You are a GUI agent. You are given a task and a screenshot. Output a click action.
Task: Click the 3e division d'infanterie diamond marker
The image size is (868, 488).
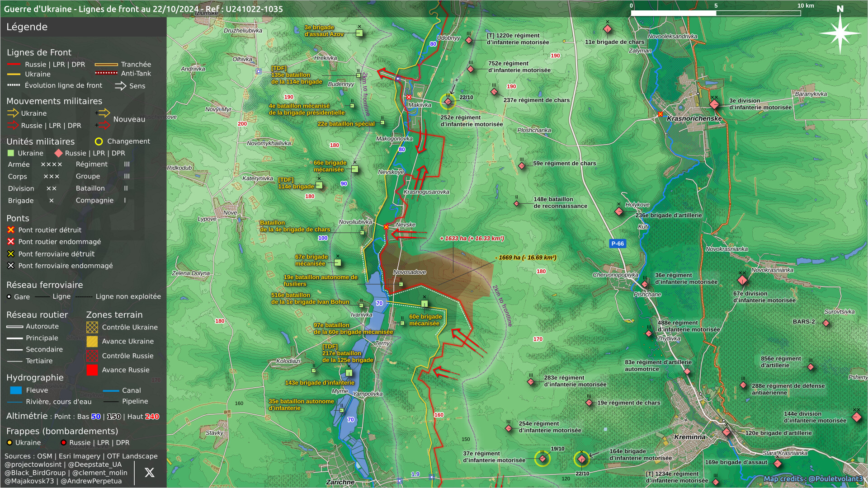714,104
